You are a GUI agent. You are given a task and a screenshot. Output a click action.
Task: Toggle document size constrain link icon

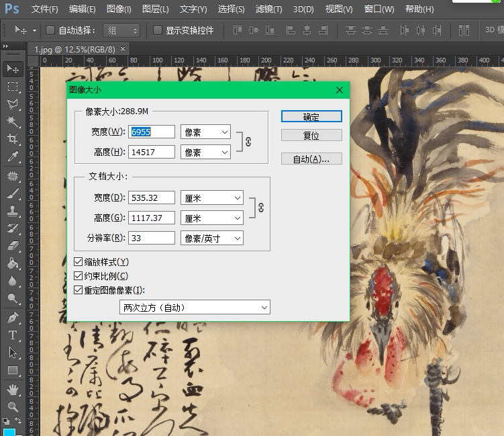pyautogui.click(x=261, y=208)
